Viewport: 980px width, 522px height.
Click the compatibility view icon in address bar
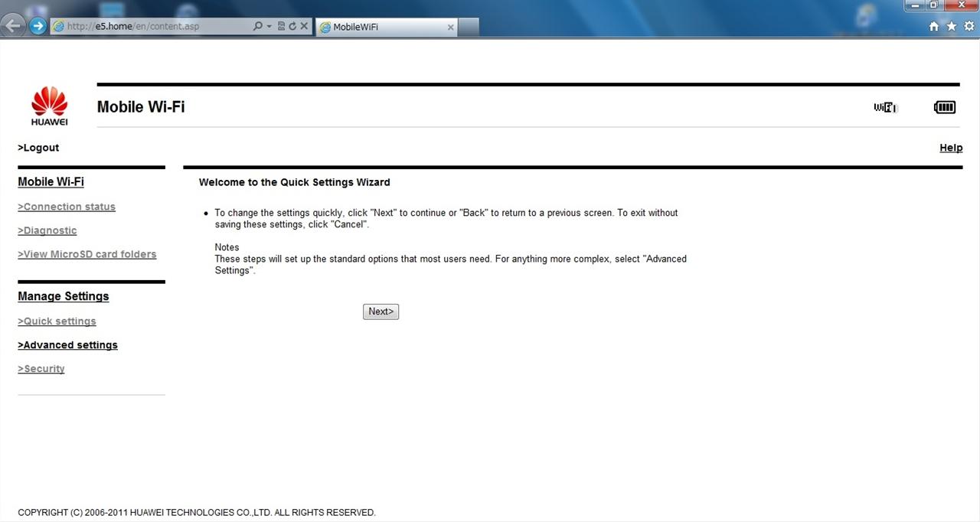281,26
